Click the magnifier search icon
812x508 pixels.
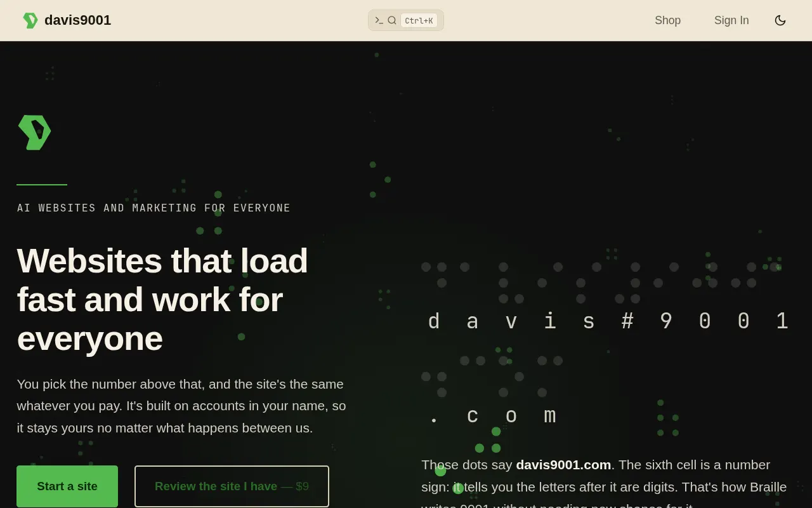coord(392,20)
